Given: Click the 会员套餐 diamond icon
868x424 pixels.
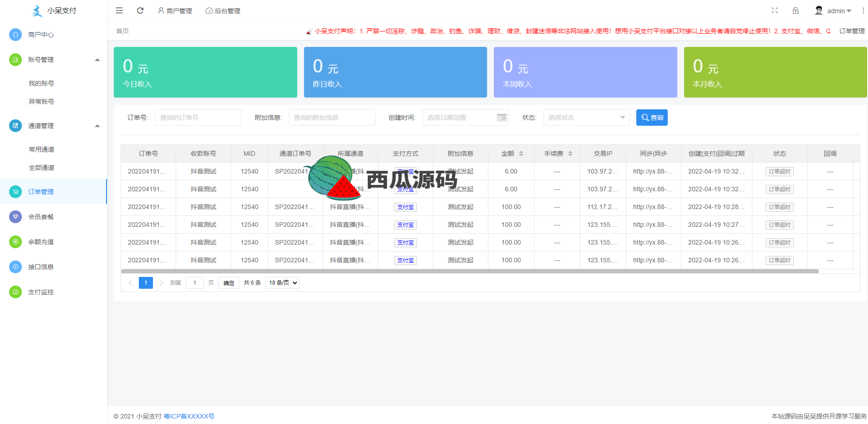Looking at the screenshot, I should [15, 217].
